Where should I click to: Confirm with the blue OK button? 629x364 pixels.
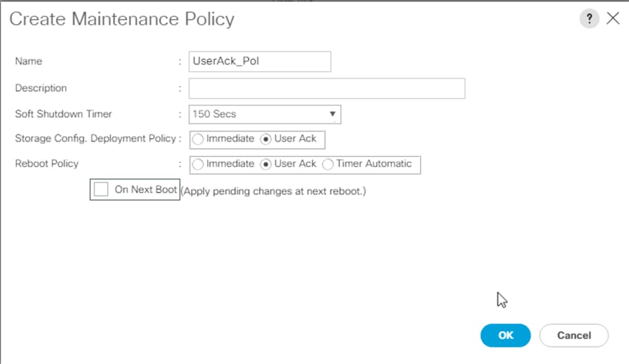coord(505,335)
